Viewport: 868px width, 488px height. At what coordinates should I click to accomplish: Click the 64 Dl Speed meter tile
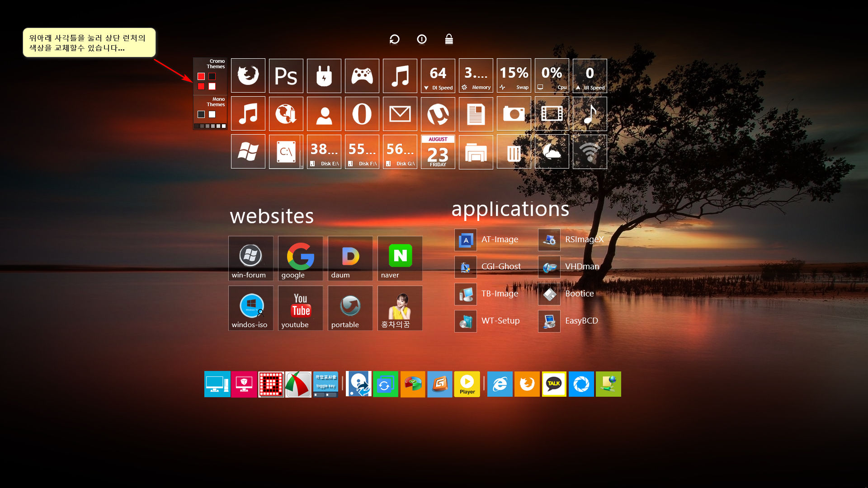[x=438, y=76]
